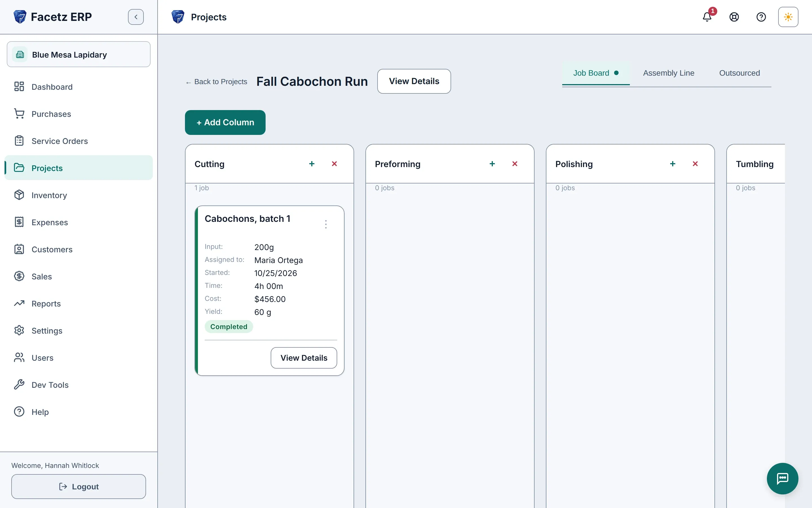Select Projects in sidebar
The height and width of the screenshot is (508, 812).
pyautogui.click(x=78, y=168)
